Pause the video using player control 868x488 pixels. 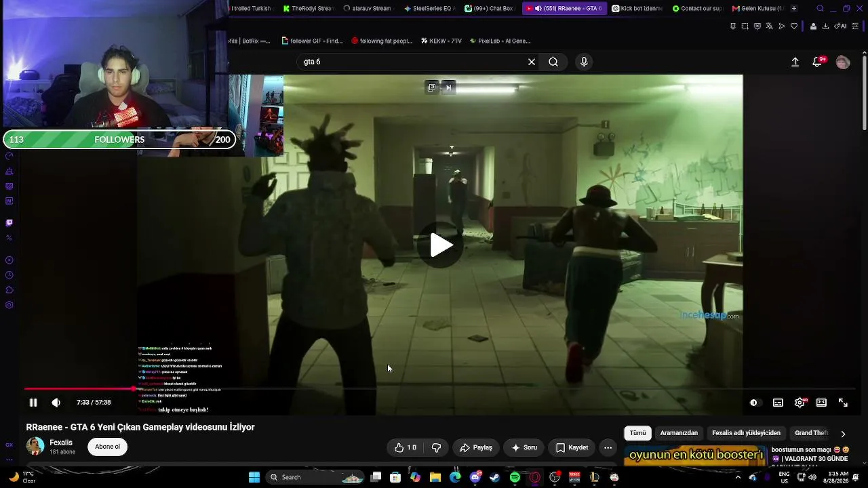pyautogui.click(x=33, y=403)
